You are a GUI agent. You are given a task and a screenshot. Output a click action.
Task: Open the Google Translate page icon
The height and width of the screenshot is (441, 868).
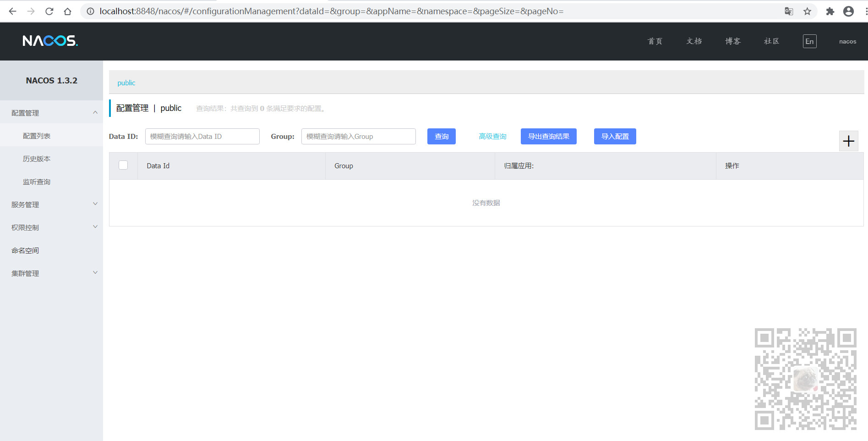pyautogui.click(x=789, y=11)
